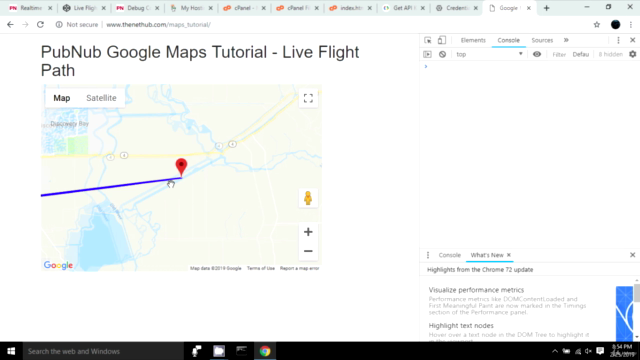
Task: Switch to the Elements tab
Action: point(473,40)
